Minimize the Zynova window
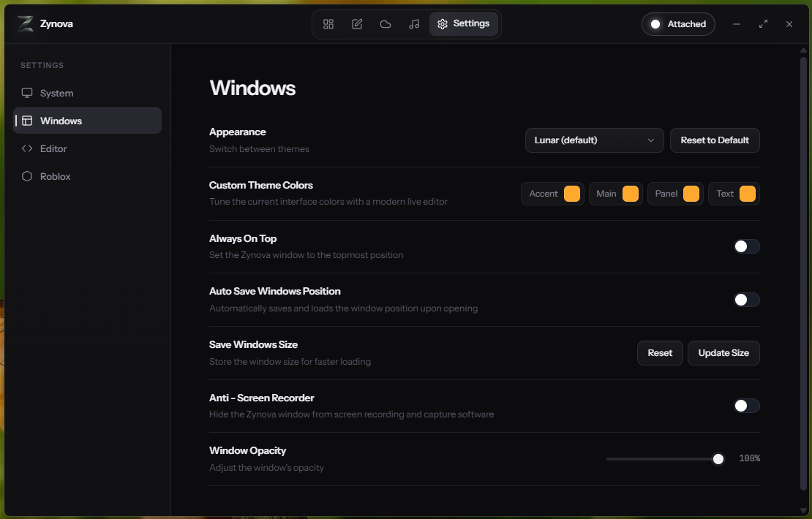This screenshot has width=812, height=519. coord(737,24)
